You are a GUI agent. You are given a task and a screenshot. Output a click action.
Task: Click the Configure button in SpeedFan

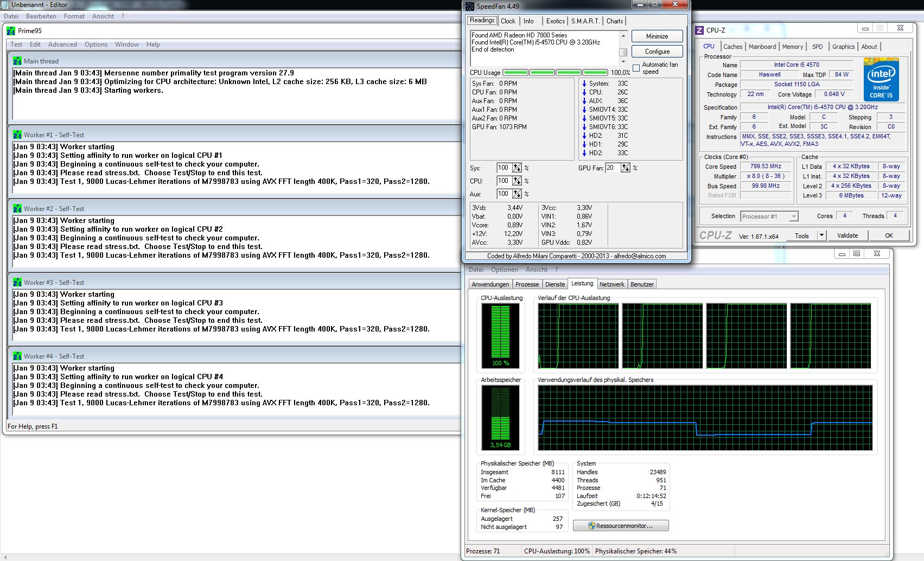(x=657, y=52)
